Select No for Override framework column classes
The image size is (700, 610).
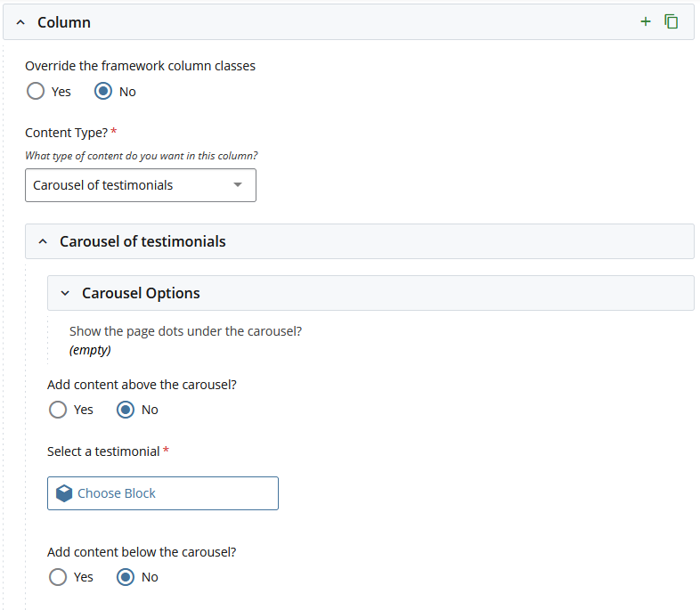coord(103,91)
